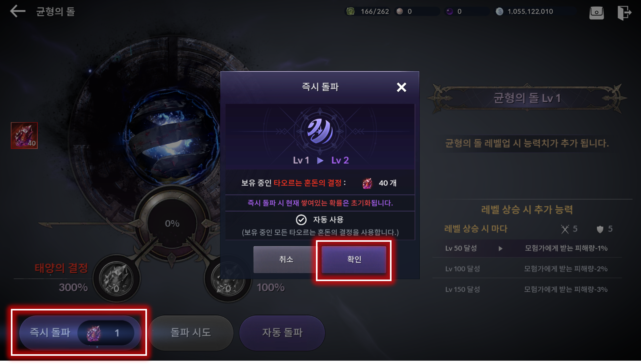Click the Lv 1 to Lv 2 arrow

pos(320,160)
